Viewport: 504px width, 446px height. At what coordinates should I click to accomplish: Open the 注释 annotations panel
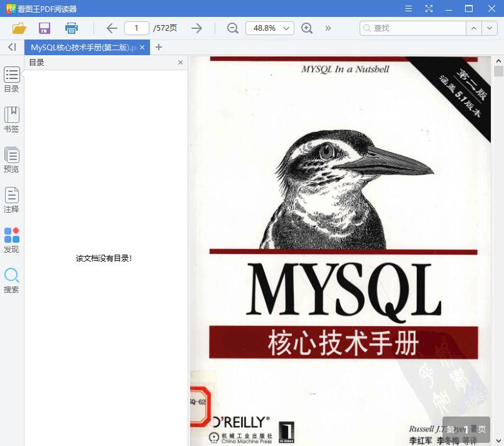coord(11,200)
